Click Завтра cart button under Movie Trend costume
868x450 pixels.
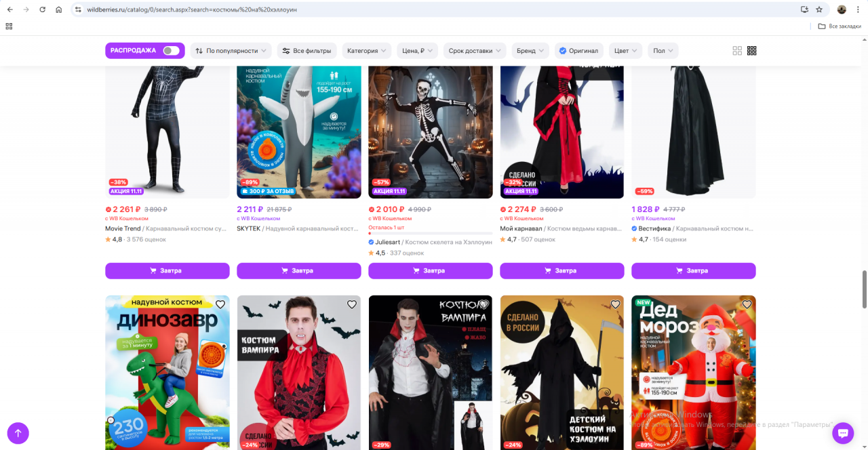pos(167,270)
